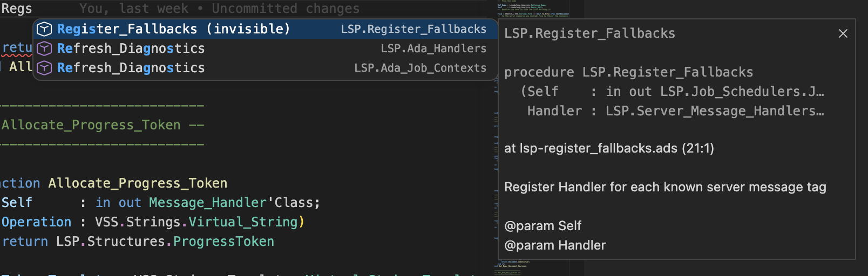
Task: Select the Register_Fallbacks (invisible) suggestion
Action: pyautogui.click(x=173, y=29)
